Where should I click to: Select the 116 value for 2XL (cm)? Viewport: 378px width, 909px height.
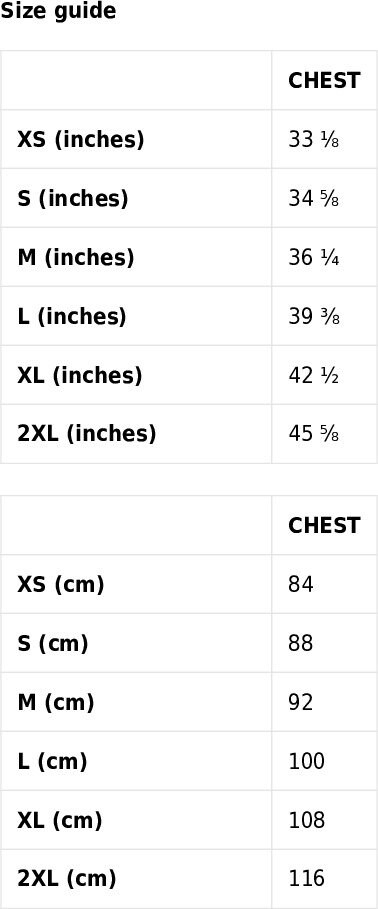click(307, 879)
